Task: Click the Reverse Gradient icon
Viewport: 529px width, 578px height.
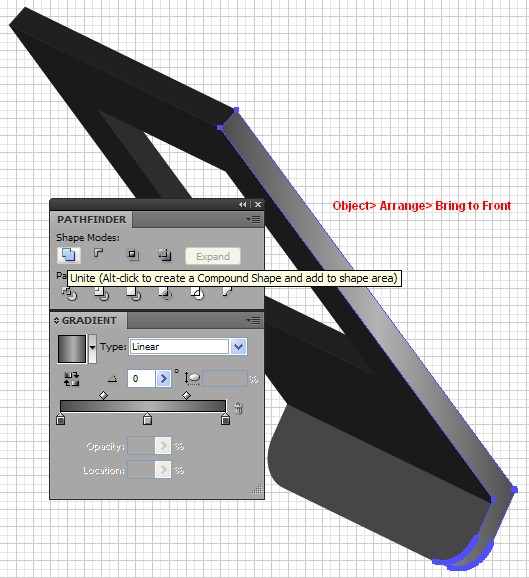Action: tap(72, 379)
